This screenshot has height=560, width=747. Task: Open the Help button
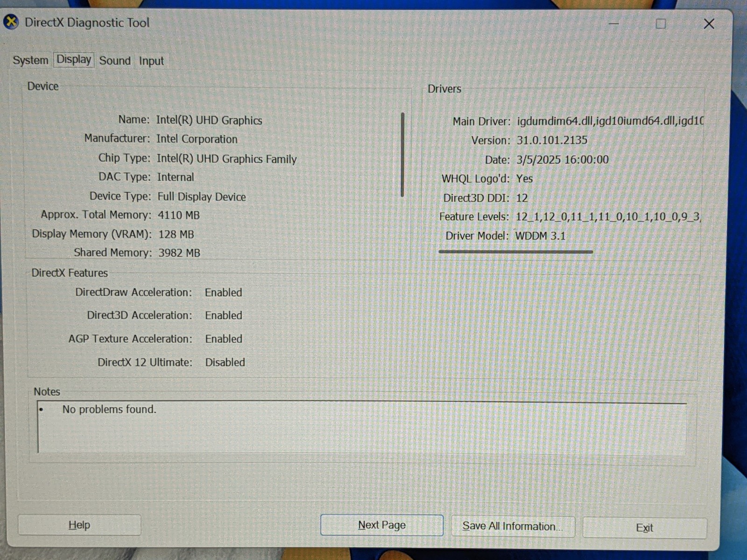(x=79, y=525)
